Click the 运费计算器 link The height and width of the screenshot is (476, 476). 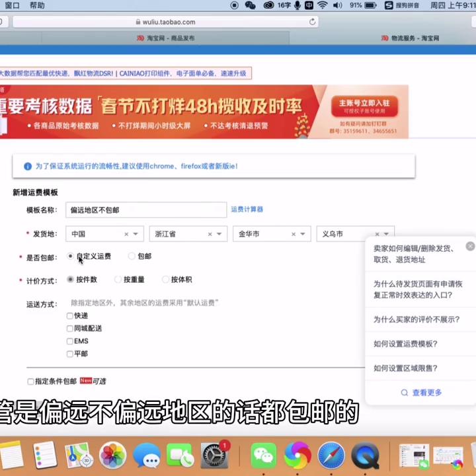tap(247, 209)
